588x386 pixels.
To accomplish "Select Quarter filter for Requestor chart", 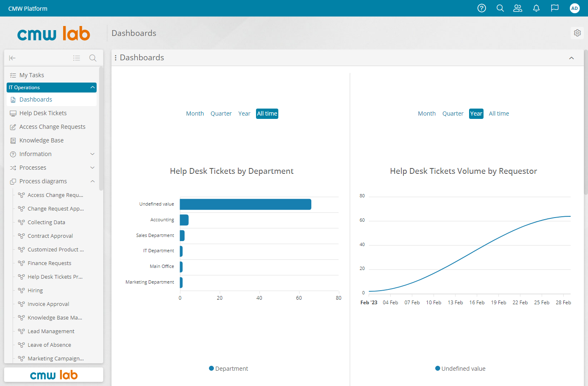I will [453, 114].
